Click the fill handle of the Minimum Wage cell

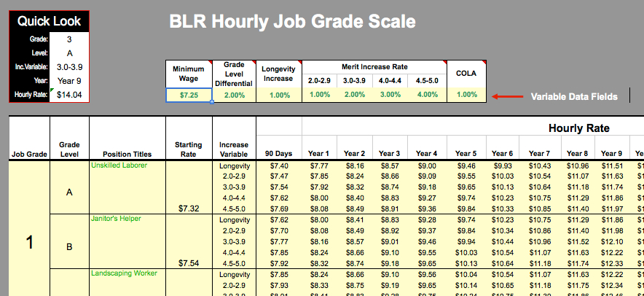(x=211, y=101)
